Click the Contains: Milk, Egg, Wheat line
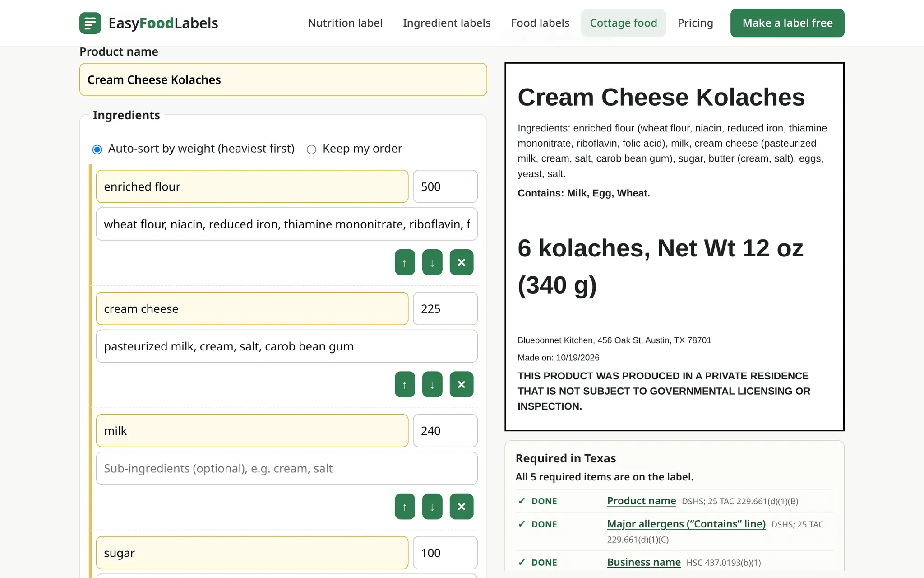 click(x=584, y=193)
